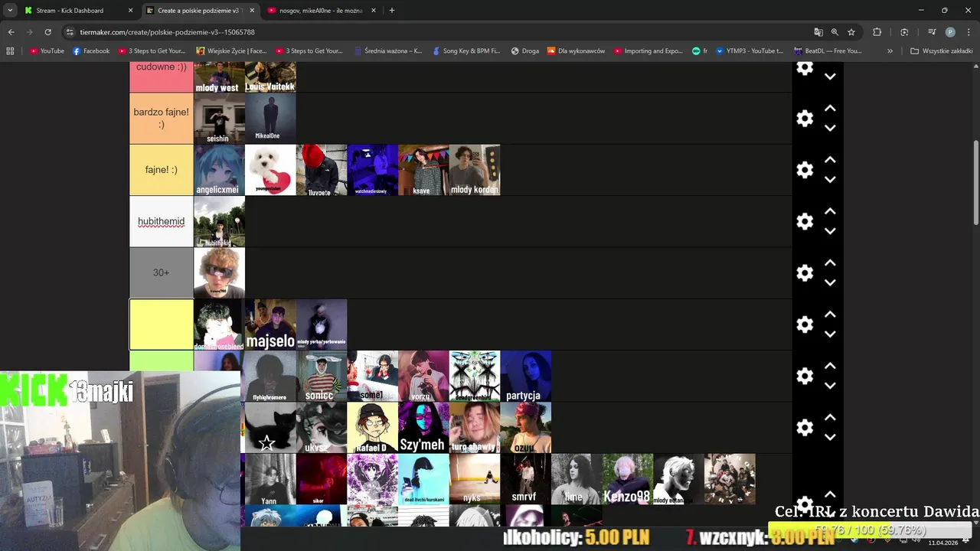Image resolution: width=980 pixels, height=551 pixels.
Task: Reload the tiermaker page
Action: [x=47, y=32]
